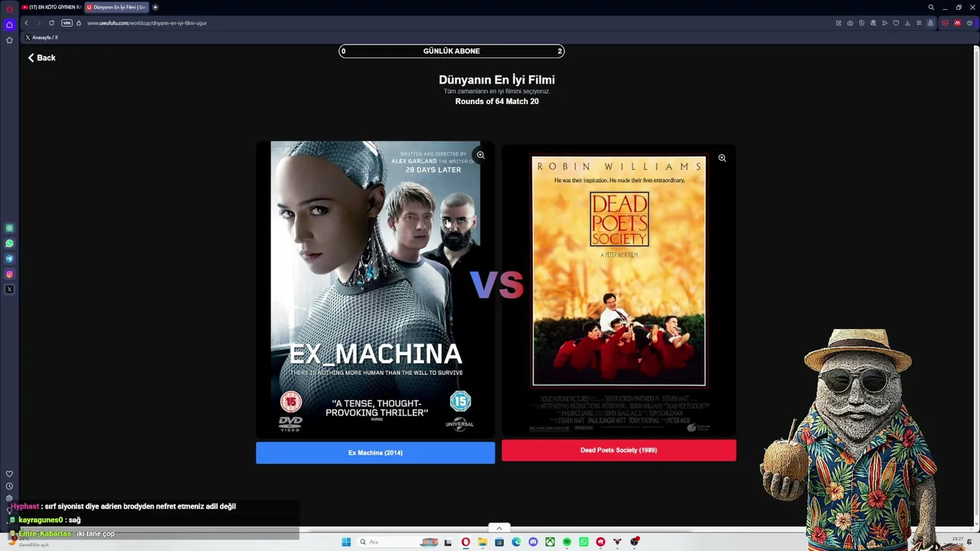View site security lock info

coord(78,23)
